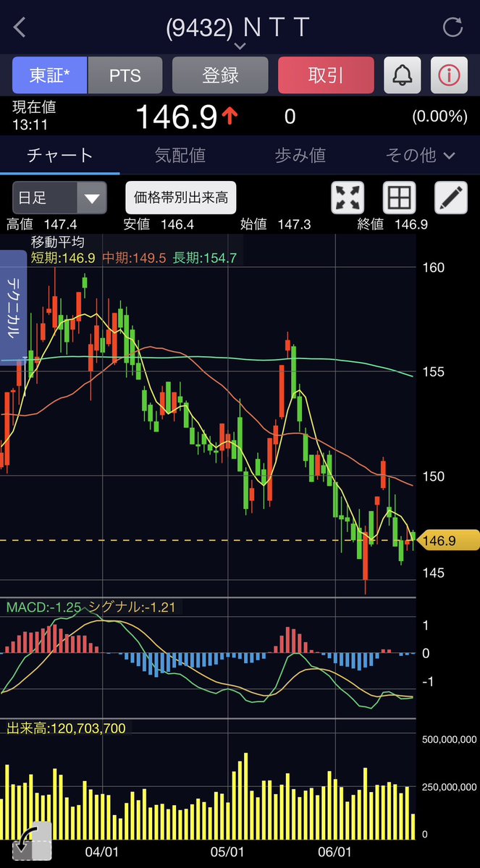Tap the (9432) NTT title
480x868 pixels.
(x=237, y=27)
